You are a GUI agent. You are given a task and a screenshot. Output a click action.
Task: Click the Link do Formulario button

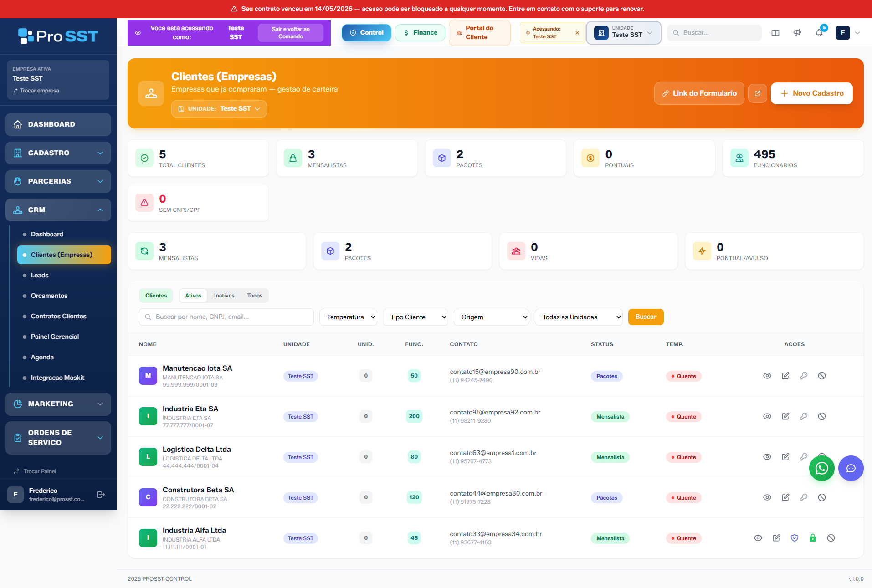[x=699, y=93]
